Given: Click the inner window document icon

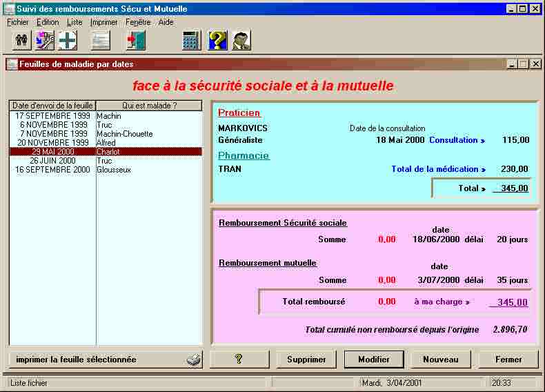Looking at the screenshot, I should click(x=12, y=64).
